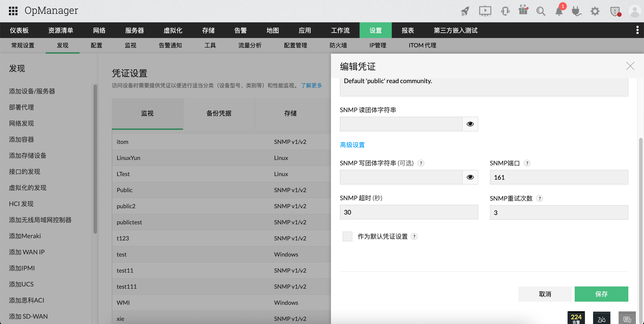
Task: Enable the 作为默认凭证设置 checkbox
Action: pyautogui.click(x=347, y=236)
